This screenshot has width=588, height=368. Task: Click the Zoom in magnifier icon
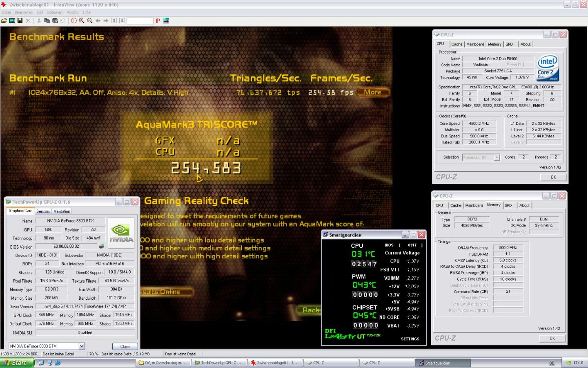coord(82,20)
